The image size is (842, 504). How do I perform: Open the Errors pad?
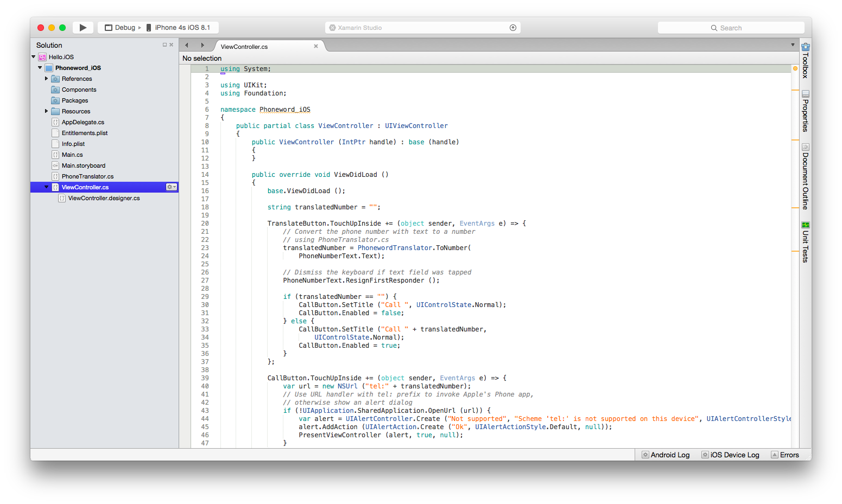[x=785, y=455]
